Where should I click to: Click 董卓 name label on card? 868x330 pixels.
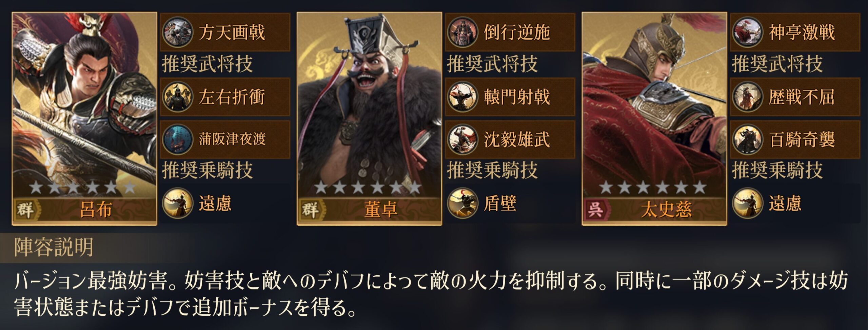(381, 209)
